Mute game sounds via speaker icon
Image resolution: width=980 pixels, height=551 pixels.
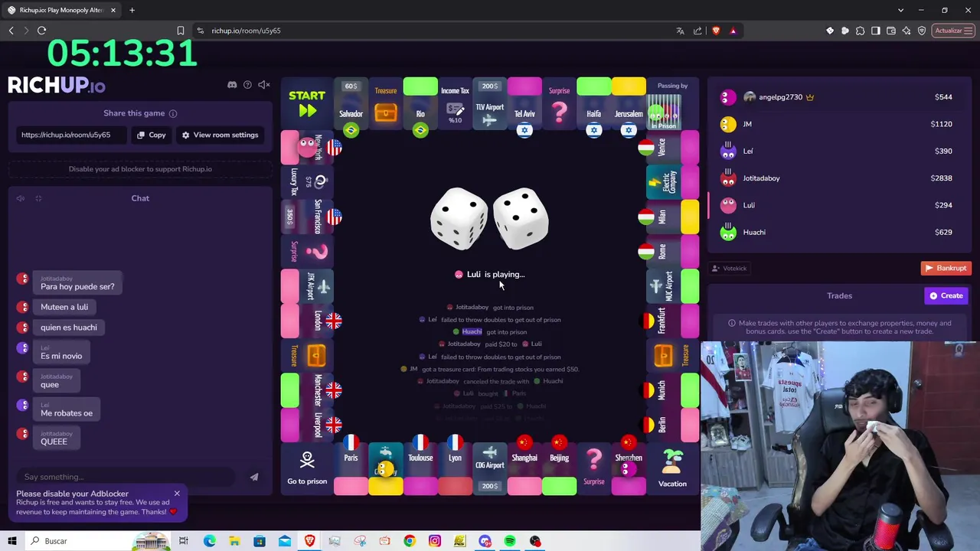pos(263,84)
